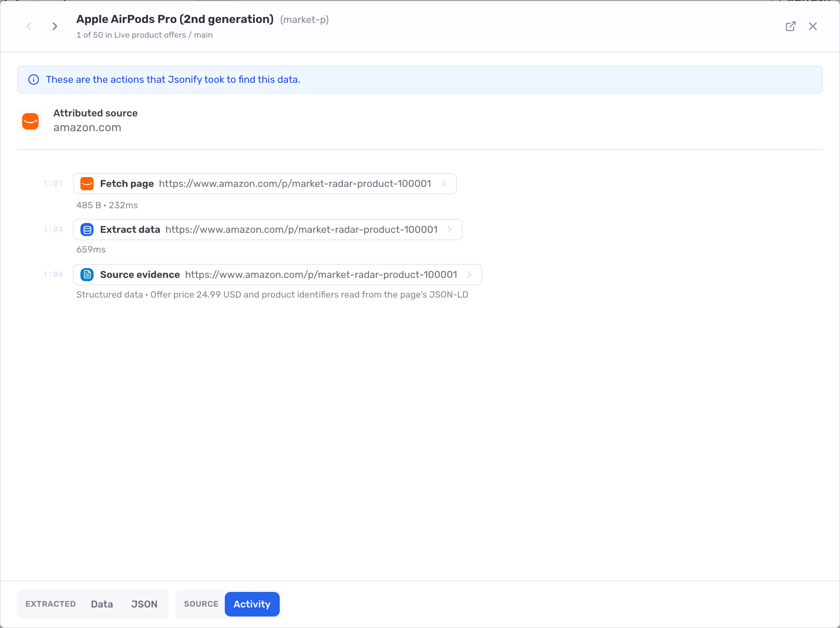The image size is (840, 628).
Task: Click the 'Attributed source' heading
Action: [96, 113]
